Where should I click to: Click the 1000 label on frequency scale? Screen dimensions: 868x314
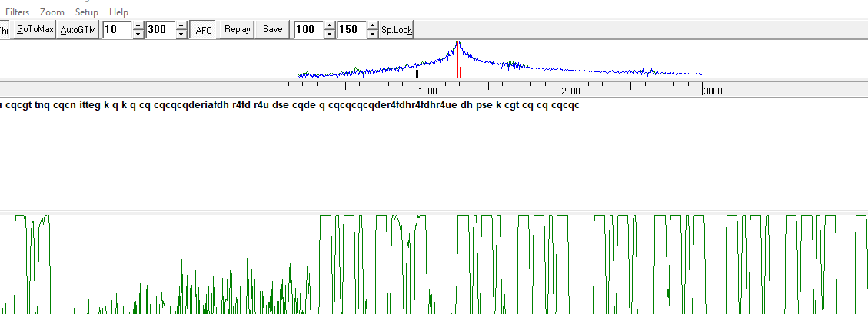[x=427, y=91]
